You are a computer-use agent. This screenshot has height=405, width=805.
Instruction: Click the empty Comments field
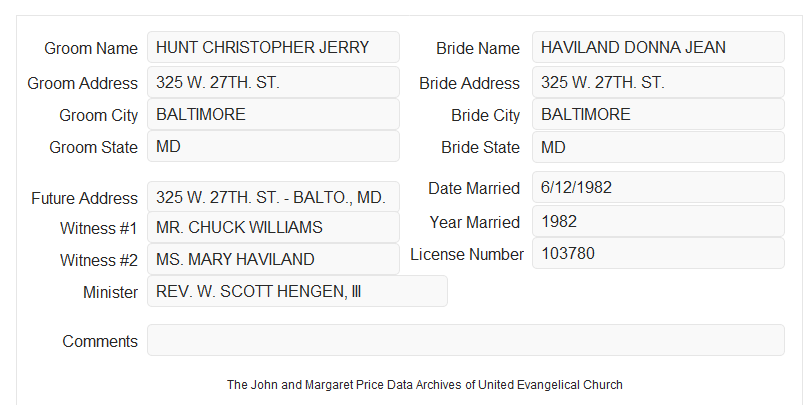tap(466, 340)
